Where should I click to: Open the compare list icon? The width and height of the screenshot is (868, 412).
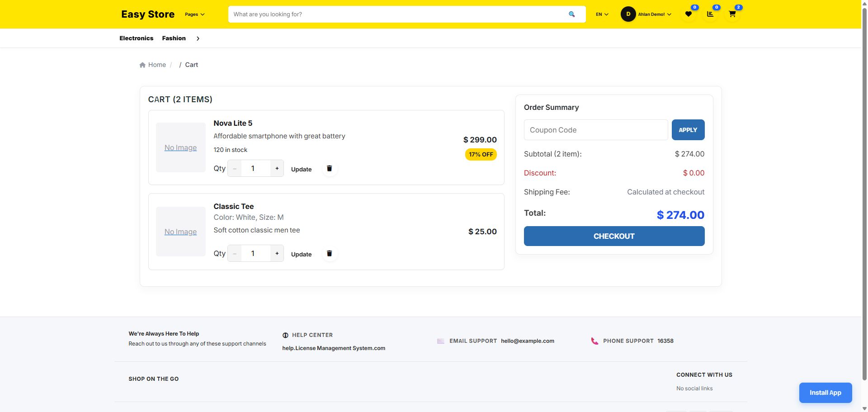(x=710, y=14)
